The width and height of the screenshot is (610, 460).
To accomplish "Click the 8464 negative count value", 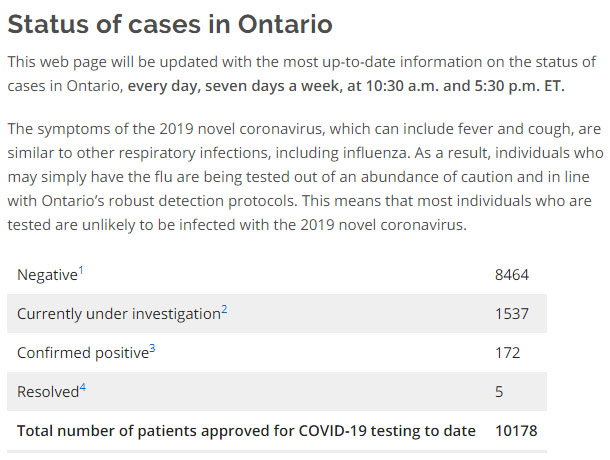I will pyautogui.click(x=511, y=274).
